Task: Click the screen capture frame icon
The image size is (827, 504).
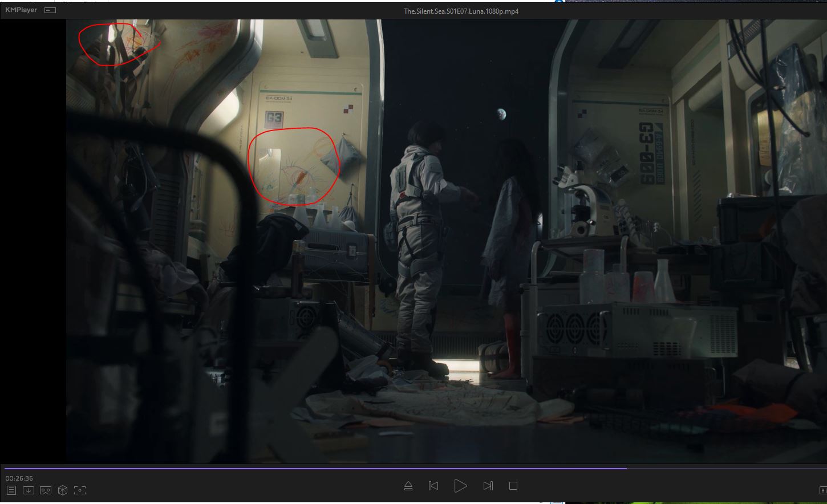Action: click(80, 490)
